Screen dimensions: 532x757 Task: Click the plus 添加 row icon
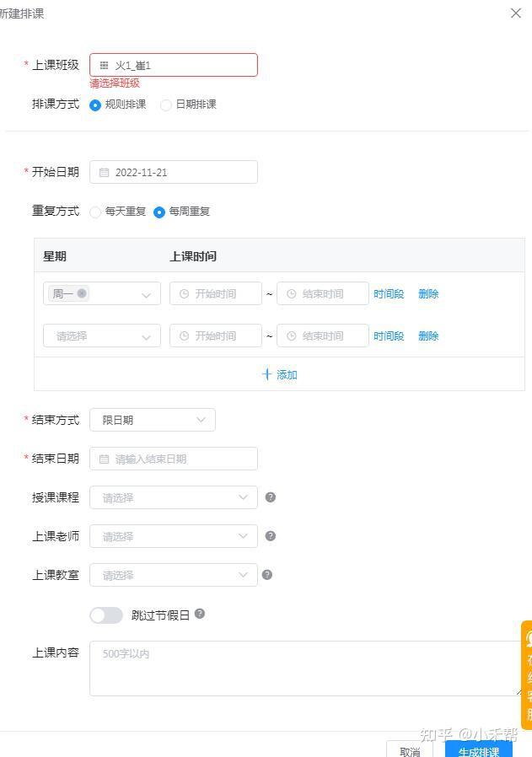pyautogui.click(x=267, y=374)
